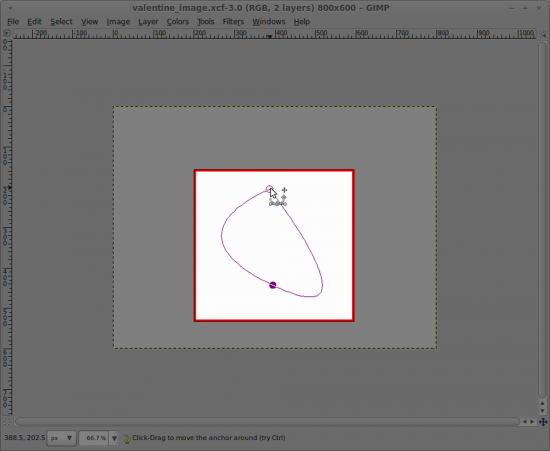Viewport: 550px width, 451px height.
Task: Open the Colors menu
Action: [177, 22]
